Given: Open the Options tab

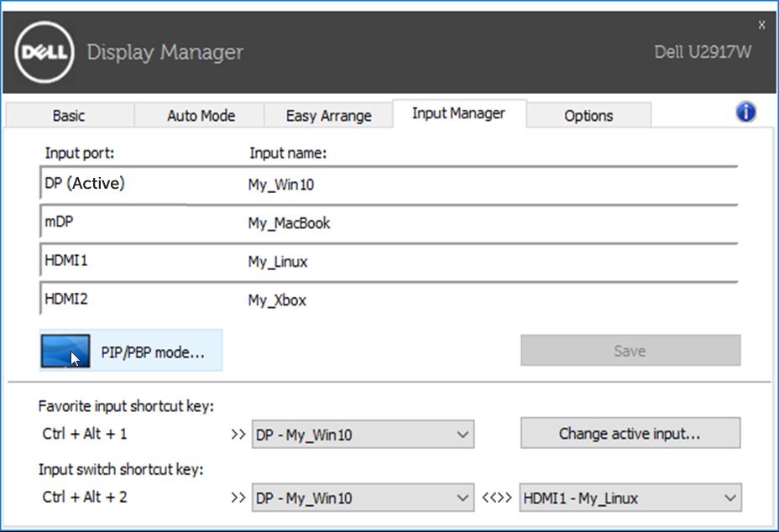Looking at the screenshot, I should click(588, 115).
